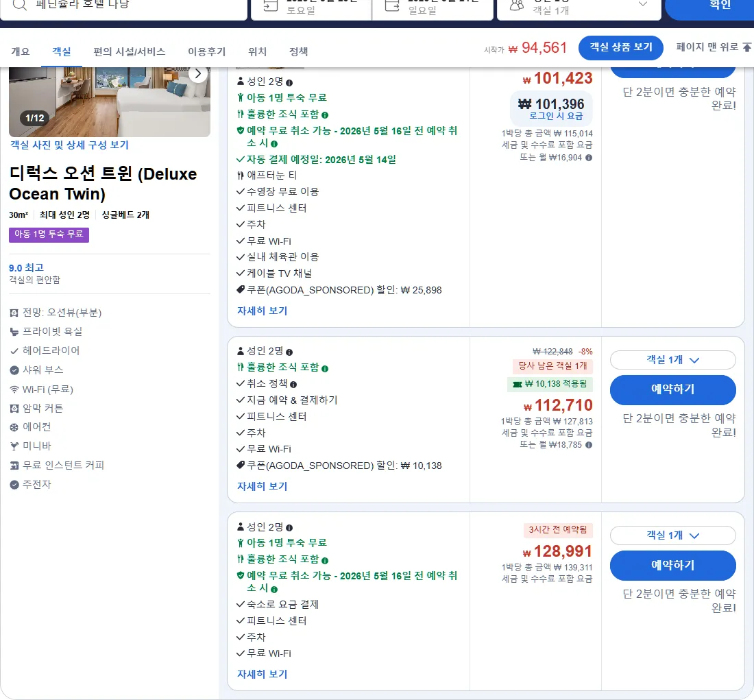Click info icon next to third 성인 2명
This screenshot has width=754, height=700.
point(289,528)
